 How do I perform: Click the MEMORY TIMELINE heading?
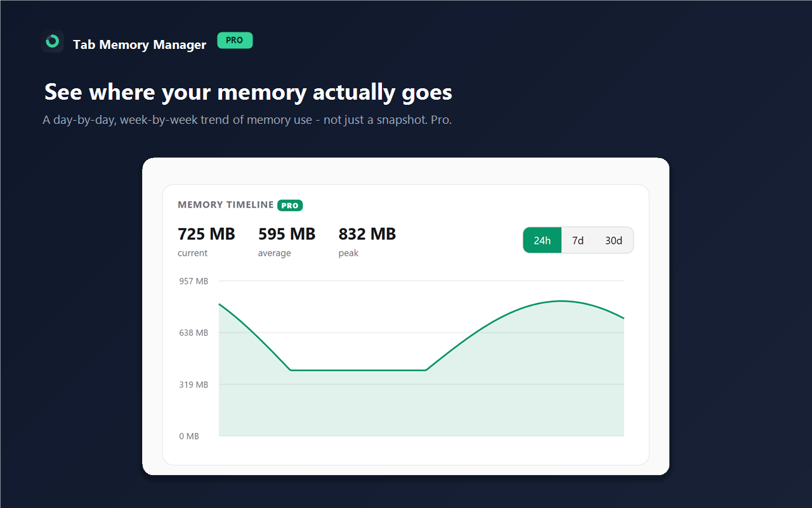(226, 205)
